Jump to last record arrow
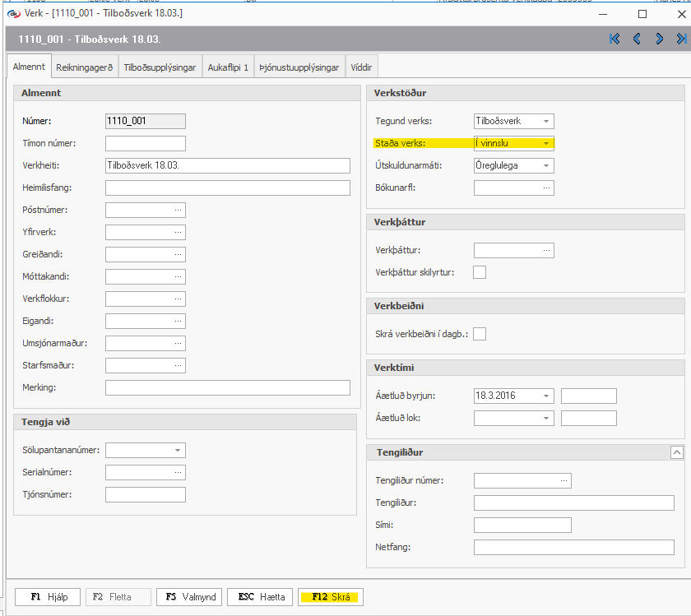 (681, 39)
